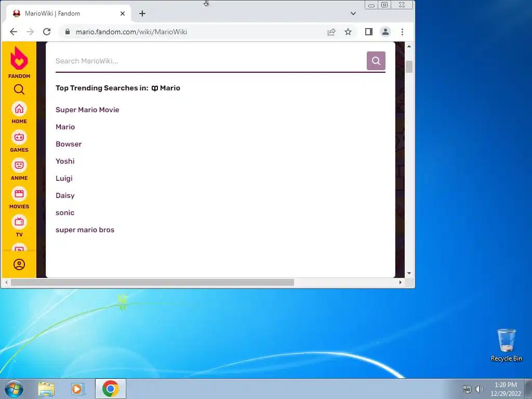Open Luigi trending search link
532x399 pixels.
point(64,179)
